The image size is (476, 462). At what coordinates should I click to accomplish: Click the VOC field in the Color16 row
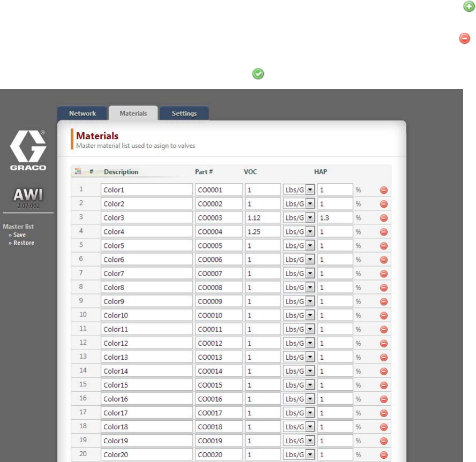262,399
